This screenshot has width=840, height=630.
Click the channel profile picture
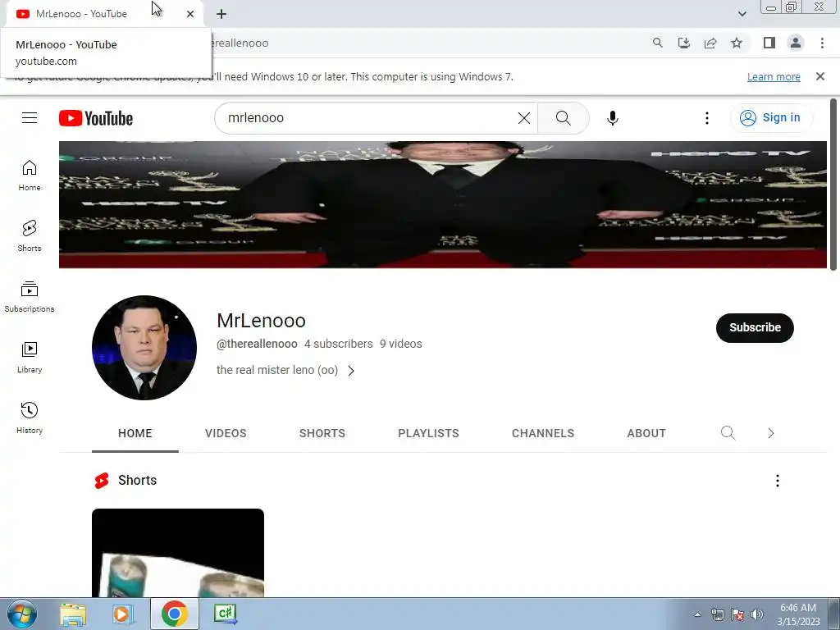pyautogui.click(x=144, y=348)
